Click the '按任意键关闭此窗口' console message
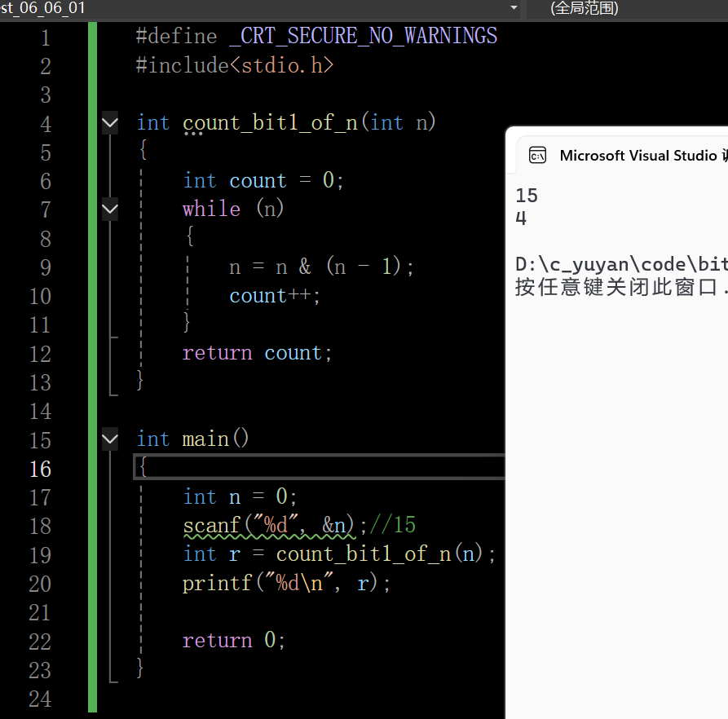The image size is (728, 719). point(616,287)
